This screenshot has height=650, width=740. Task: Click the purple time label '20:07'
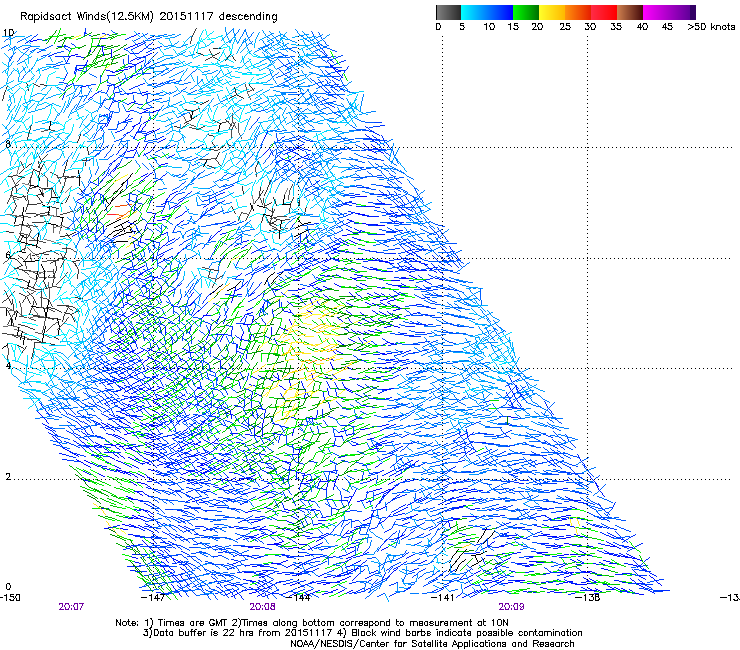(71, 607)
